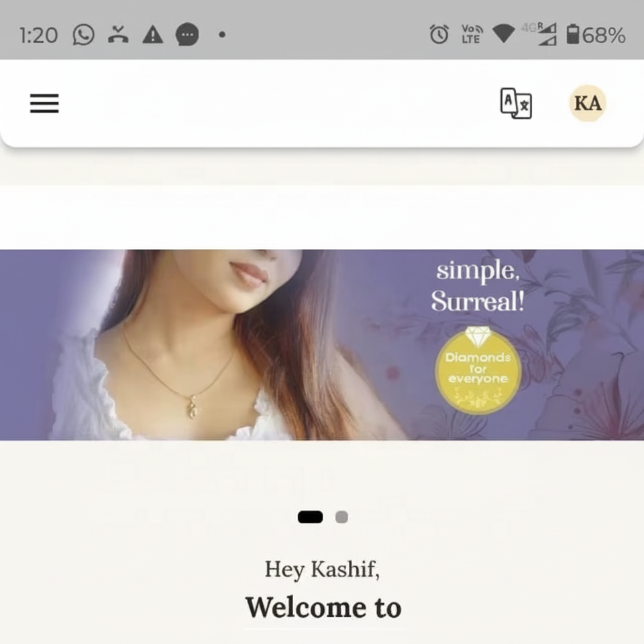Tap the Welcome to heading
The height and width of the screenshot is (644, 644).
coord(323,608)
